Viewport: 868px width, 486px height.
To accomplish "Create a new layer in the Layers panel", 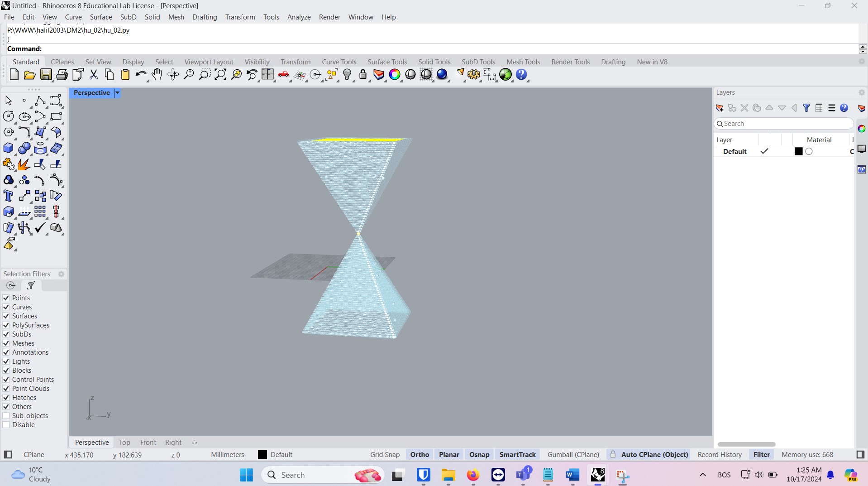I will pos(720,108).
